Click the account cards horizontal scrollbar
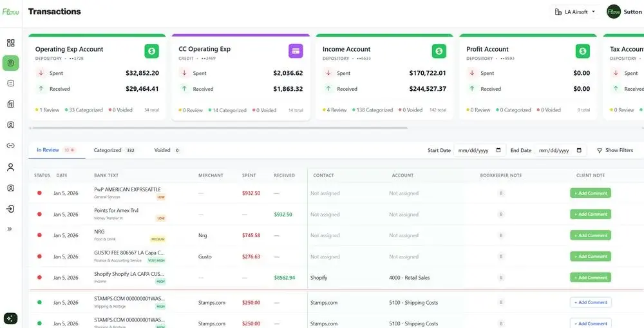Screen dimensions: 644x328 (x=220, y=128)
